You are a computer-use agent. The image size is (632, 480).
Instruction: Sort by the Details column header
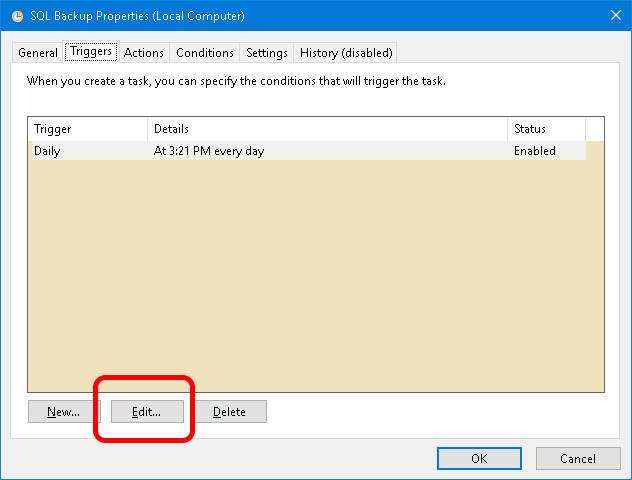click(327, 129)
